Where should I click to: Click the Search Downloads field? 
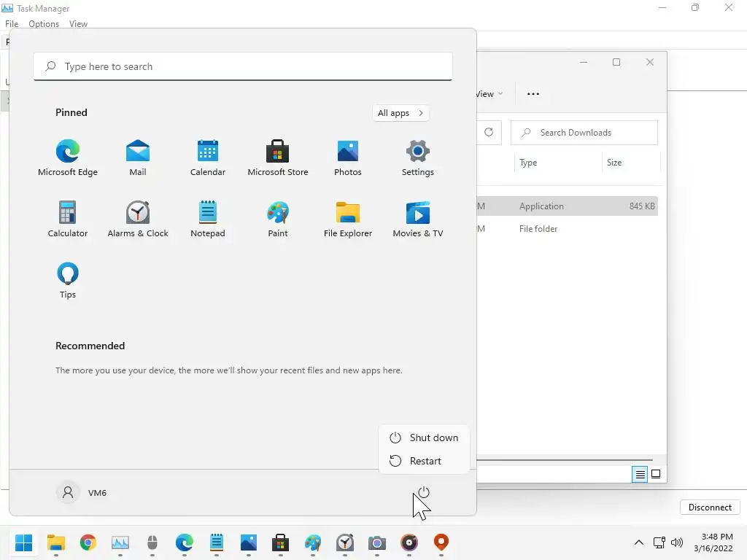pos(584,133)
